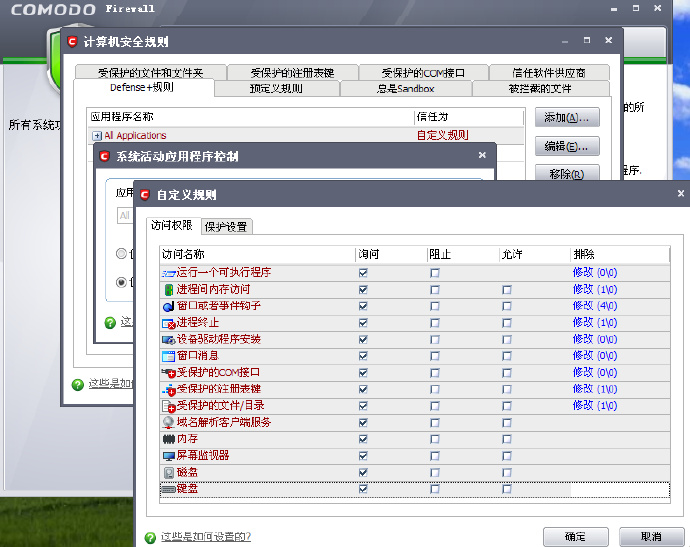690x547 pixels.
Task: Select the 访问权限 tab
Action: click(172, 225)
